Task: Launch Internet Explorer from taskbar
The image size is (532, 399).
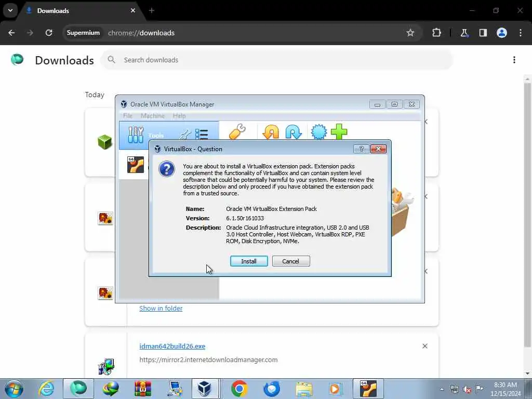Action: click(x=46, y=389)
